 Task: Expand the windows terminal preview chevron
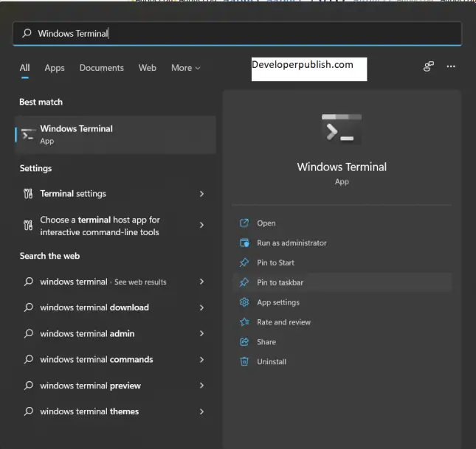point(201,386)
